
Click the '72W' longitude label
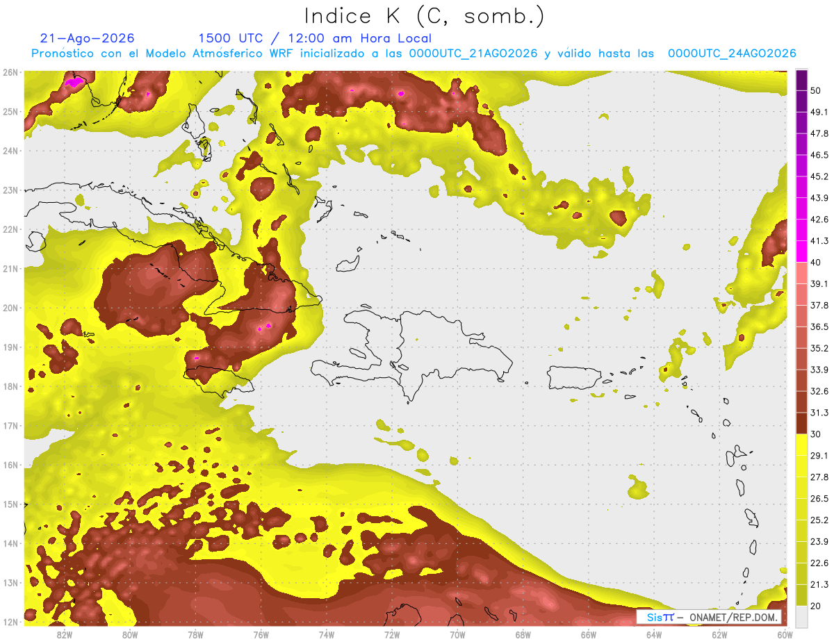(392, 635)
